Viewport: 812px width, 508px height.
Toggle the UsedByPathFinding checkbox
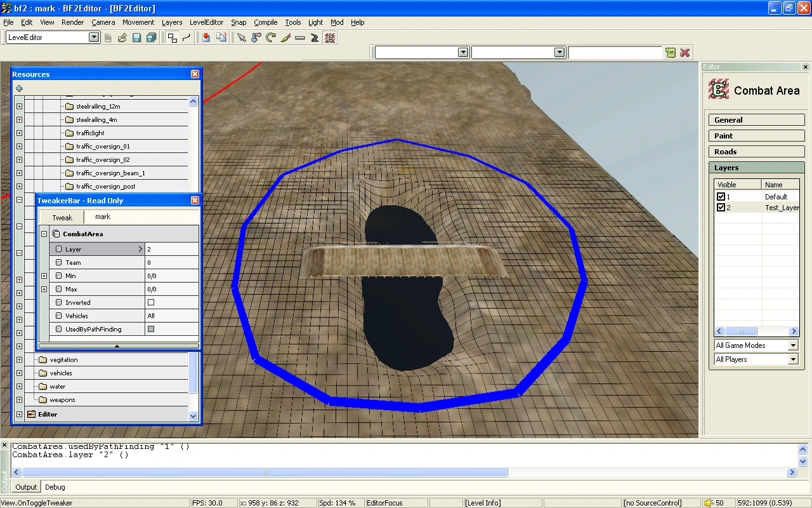[x=151, y=330]
